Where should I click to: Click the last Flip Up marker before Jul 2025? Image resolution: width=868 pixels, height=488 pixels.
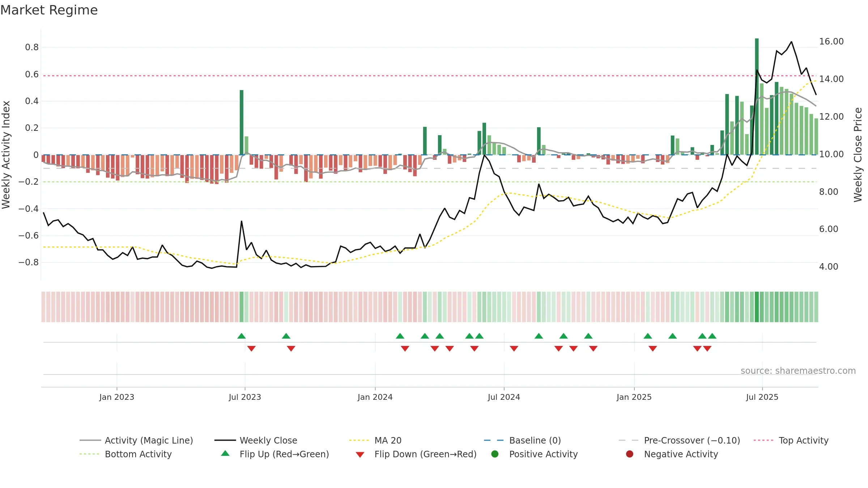coord(712,336)
